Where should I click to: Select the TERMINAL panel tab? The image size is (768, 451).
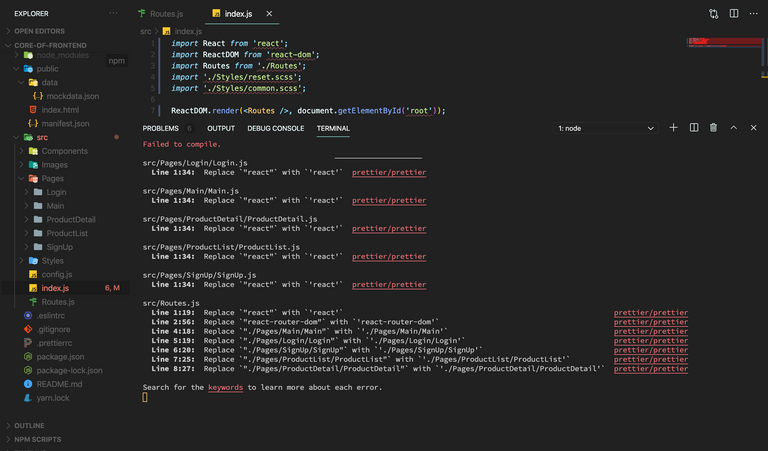333,128
